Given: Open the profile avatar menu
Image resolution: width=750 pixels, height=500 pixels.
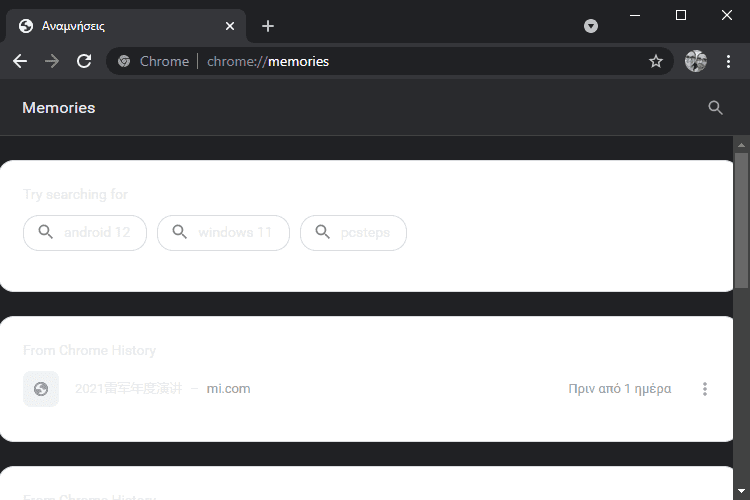Looking at the screenshot, I should (695, 61).
